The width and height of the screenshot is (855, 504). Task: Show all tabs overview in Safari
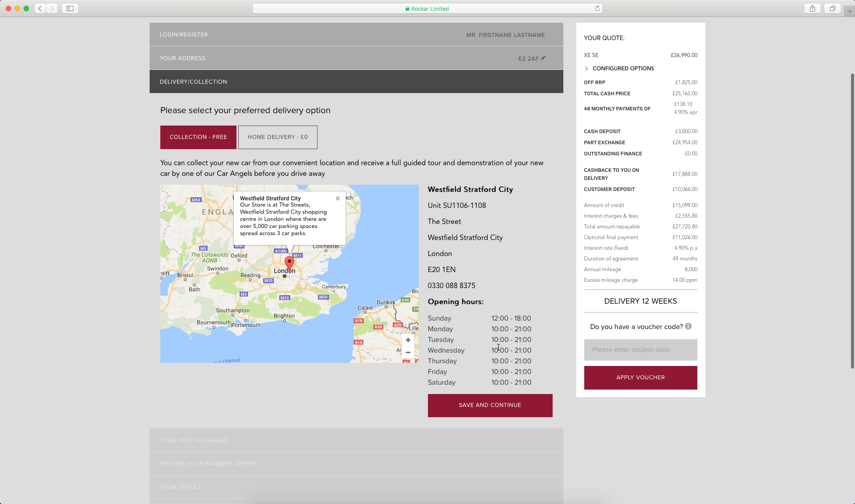coord(832,8)
